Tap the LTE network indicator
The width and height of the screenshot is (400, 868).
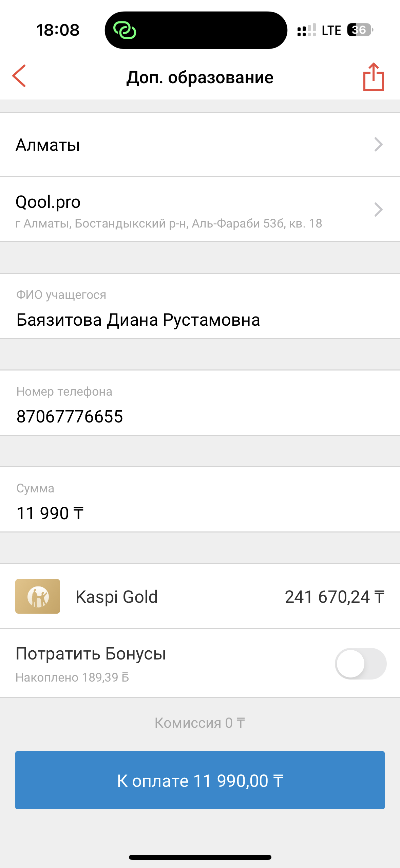point(331,31)
